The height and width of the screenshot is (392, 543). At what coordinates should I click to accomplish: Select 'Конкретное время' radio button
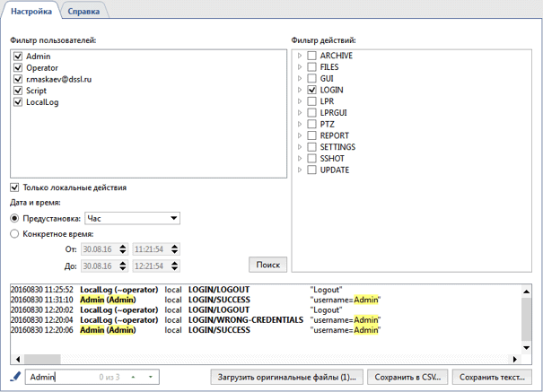point(14,234)
